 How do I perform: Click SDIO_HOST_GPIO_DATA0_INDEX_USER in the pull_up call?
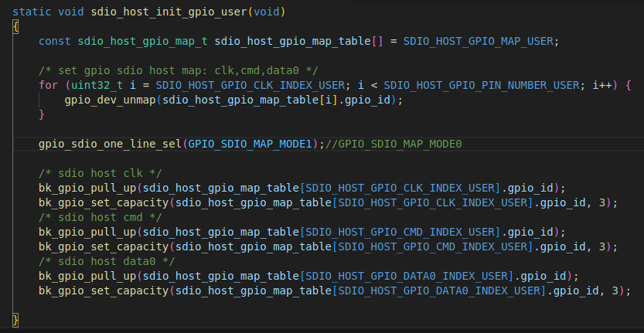click(x=407, y=276)
